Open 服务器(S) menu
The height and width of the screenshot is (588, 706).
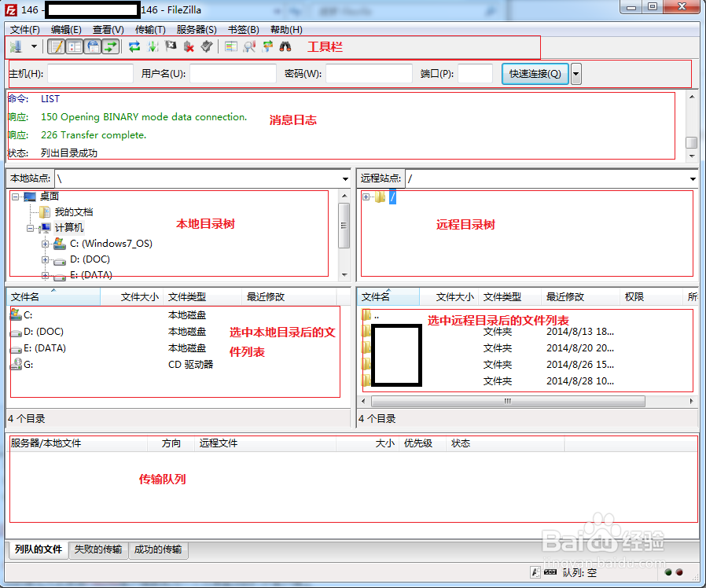(197, 30)
